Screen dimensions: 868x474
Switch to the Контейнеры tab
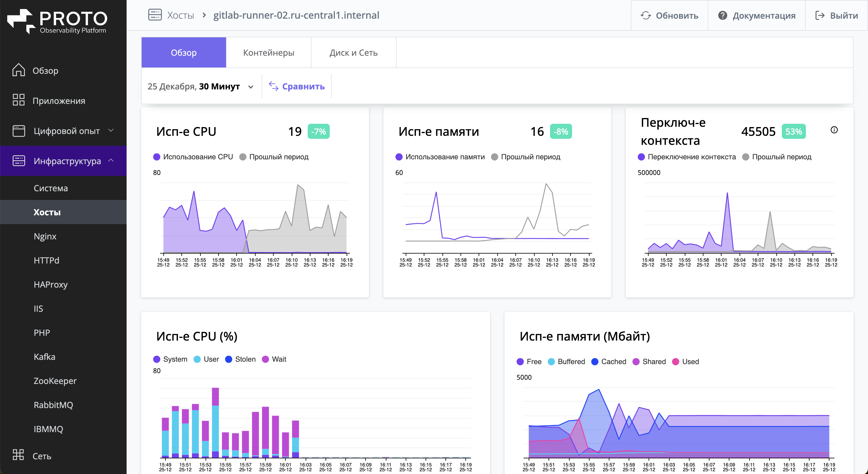pyautogui.click(x=269, y=53)
